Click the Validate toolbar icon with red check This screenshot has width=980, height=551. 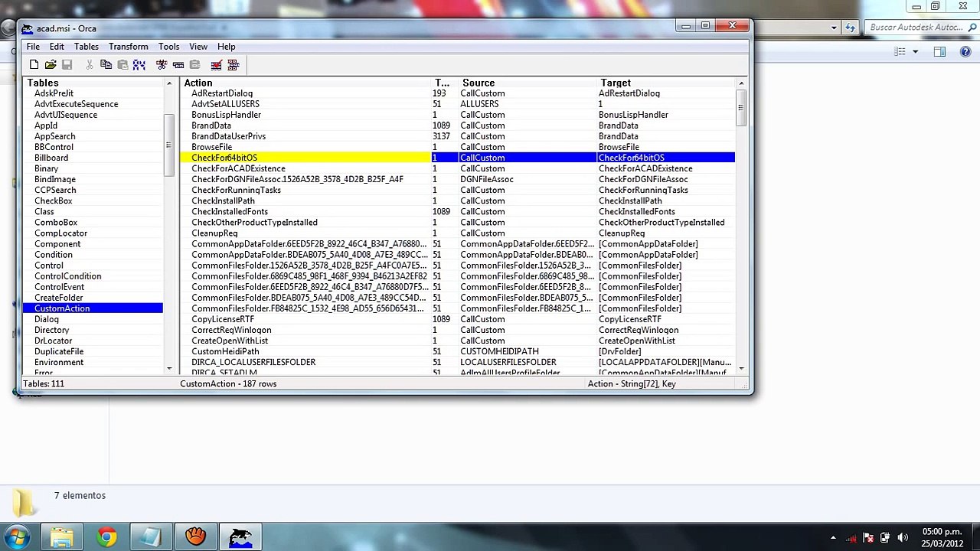[x=217, y=65]
